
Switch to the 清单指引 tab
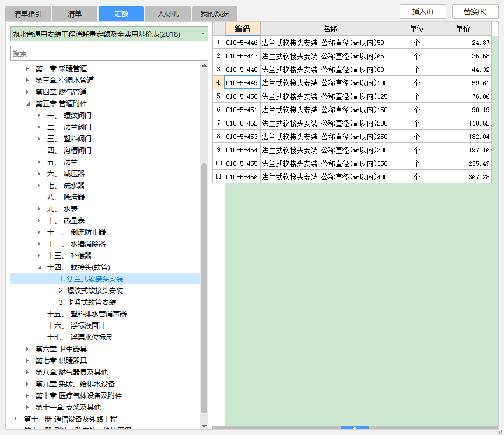(x=27, y=14)
